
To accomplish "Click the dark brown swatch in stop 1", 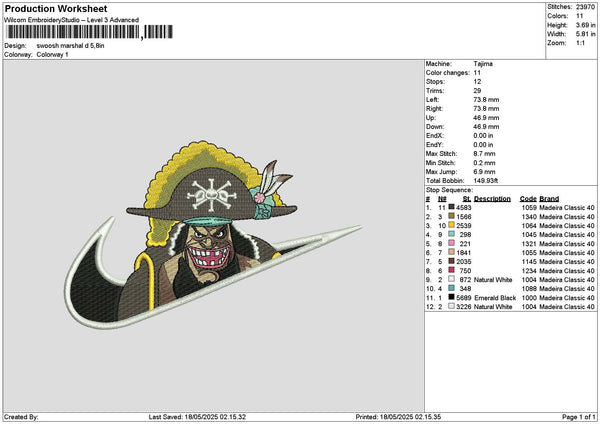I will (452, 207).
